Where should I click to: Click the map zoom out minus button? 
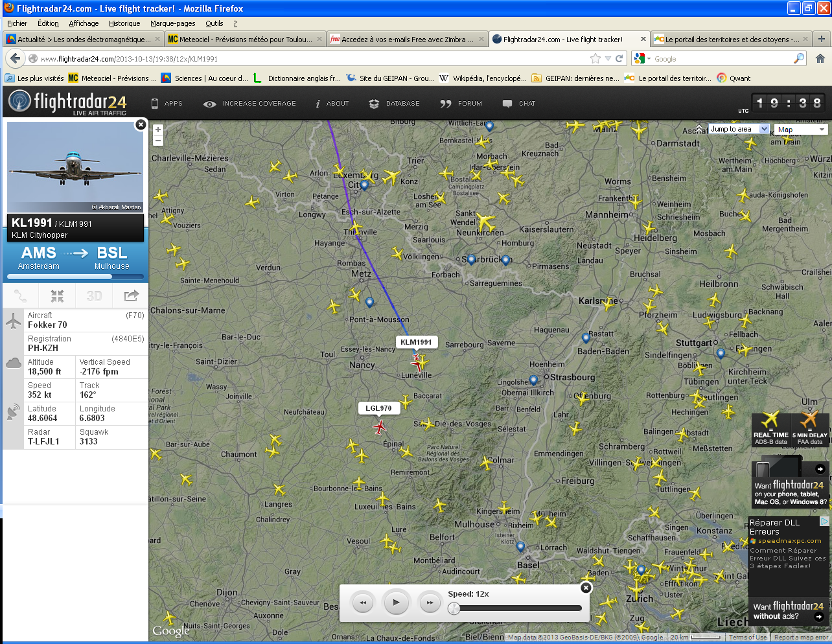(157, 141)
